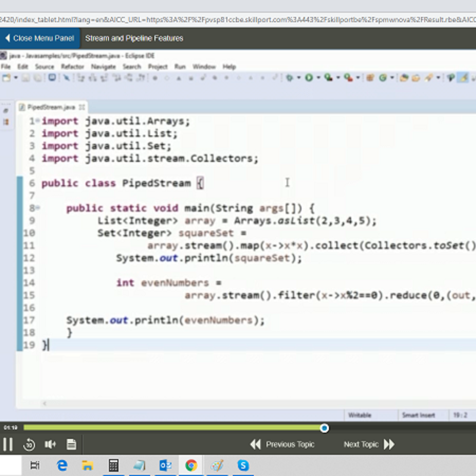Click the Search flashlight toolbar icon
The height and width of the screenshot is (476, 476).
(x=428, y=78)
